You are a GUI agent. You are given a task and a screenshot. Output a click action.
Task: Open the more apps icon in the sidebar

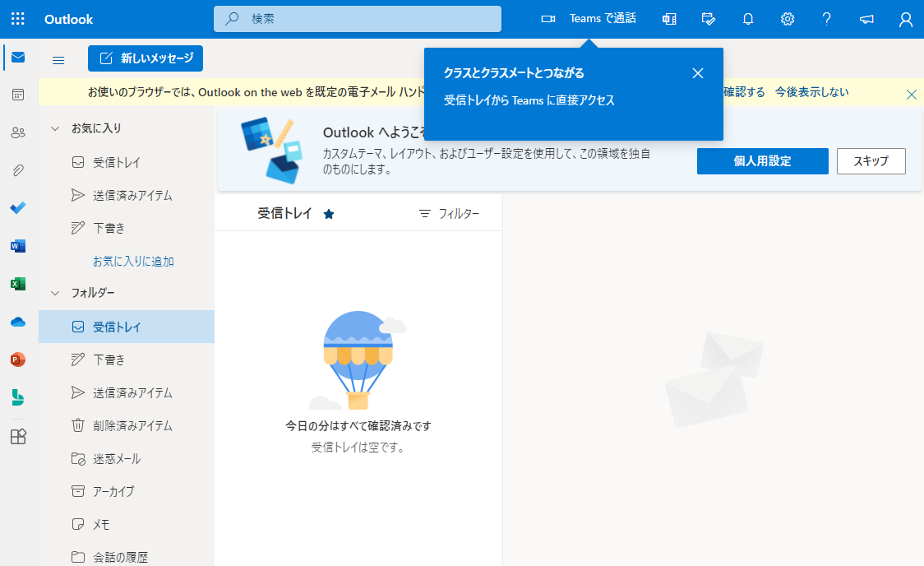pos(18,436)
